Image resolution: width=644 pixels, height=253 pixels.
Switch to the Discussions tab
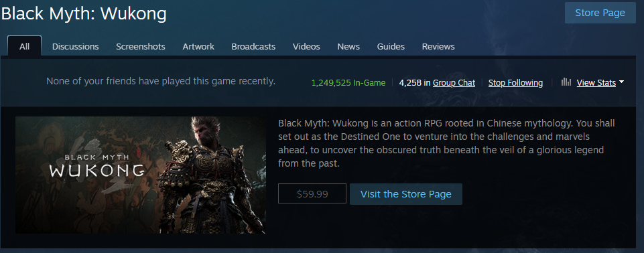pyautogui.click(x=76, y=46)
